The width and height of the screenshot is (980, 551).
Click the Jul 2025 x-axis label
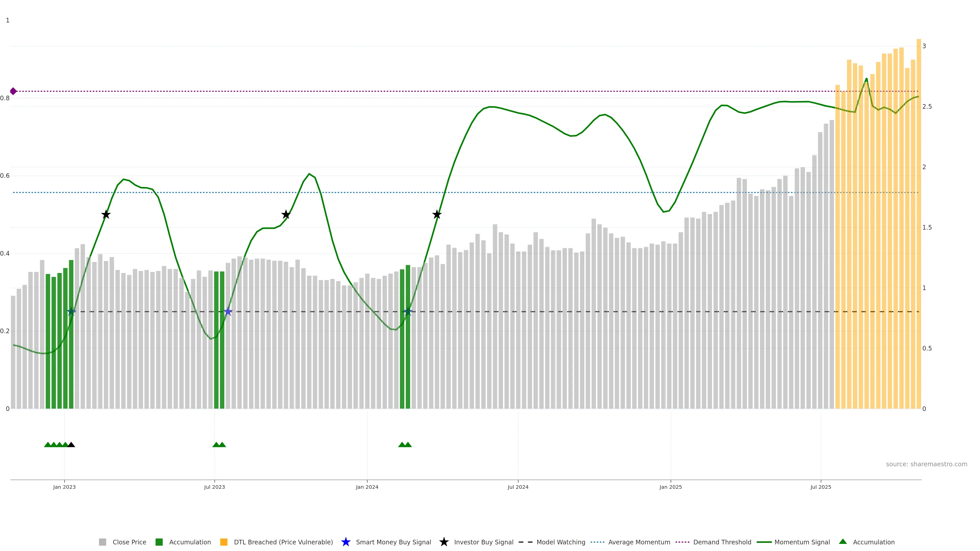820,487
